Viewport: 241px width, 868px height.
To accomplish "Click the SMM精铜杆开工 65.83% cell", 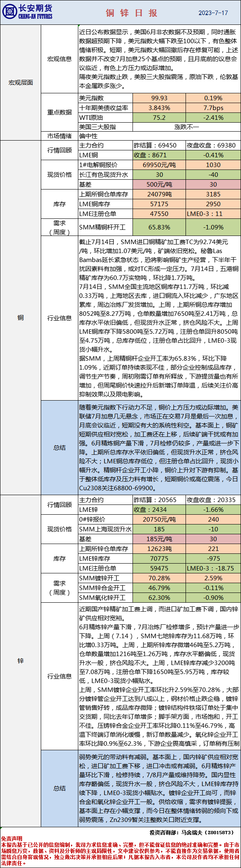I will pyautogui.click(x=159, y=227).
